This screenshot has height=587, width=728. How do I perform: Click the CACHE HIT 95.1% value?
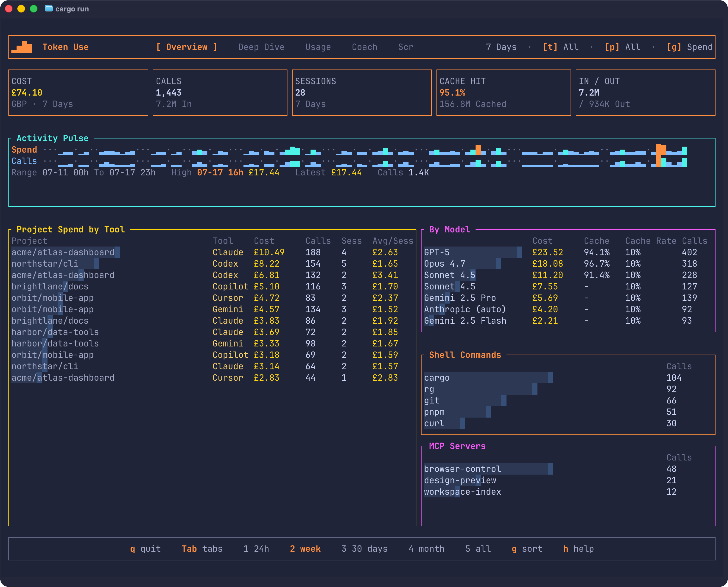(452, 93)
